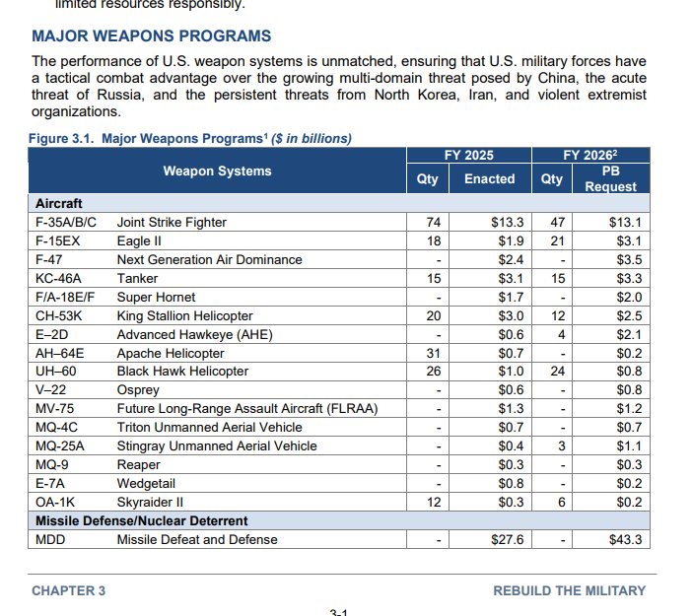Click the $13.3 enacted value
Image resolution: width=693 pixels, height=616 pixels.
click(x=507, y=222)
